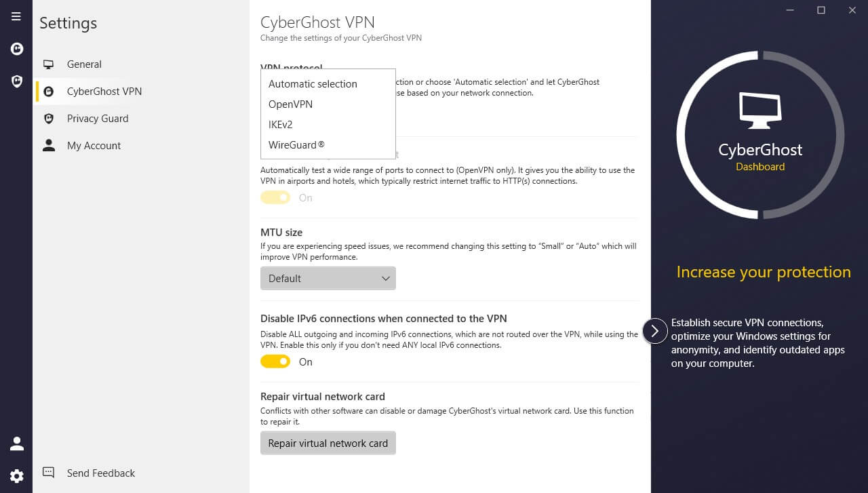Image resolution: width=868 pixels, height=493 pixels.
Task: Open the hamburger menu in sidebar
Action: pyautogui.click(x=16, y=16)
